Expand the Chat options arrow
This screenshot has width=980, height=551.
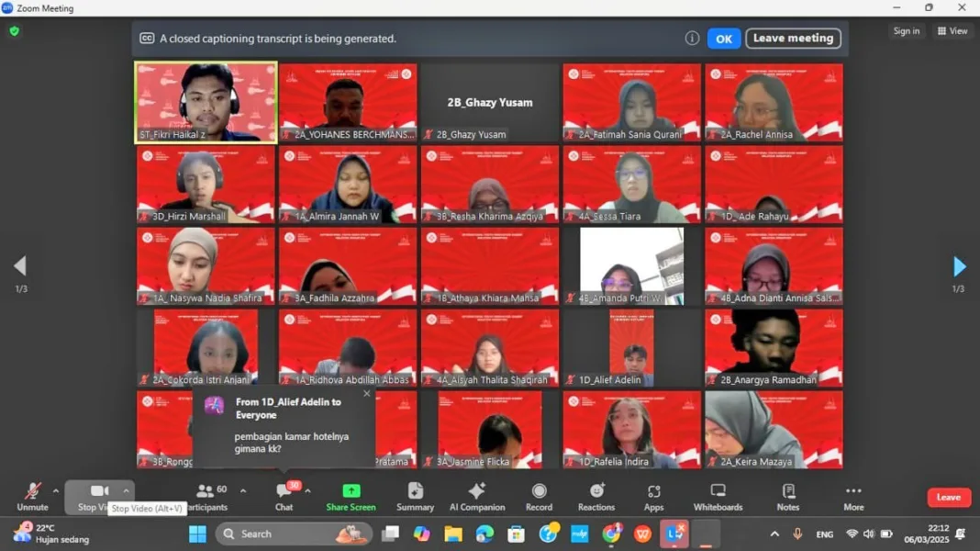pyautogui.click(x=307, y=491)
